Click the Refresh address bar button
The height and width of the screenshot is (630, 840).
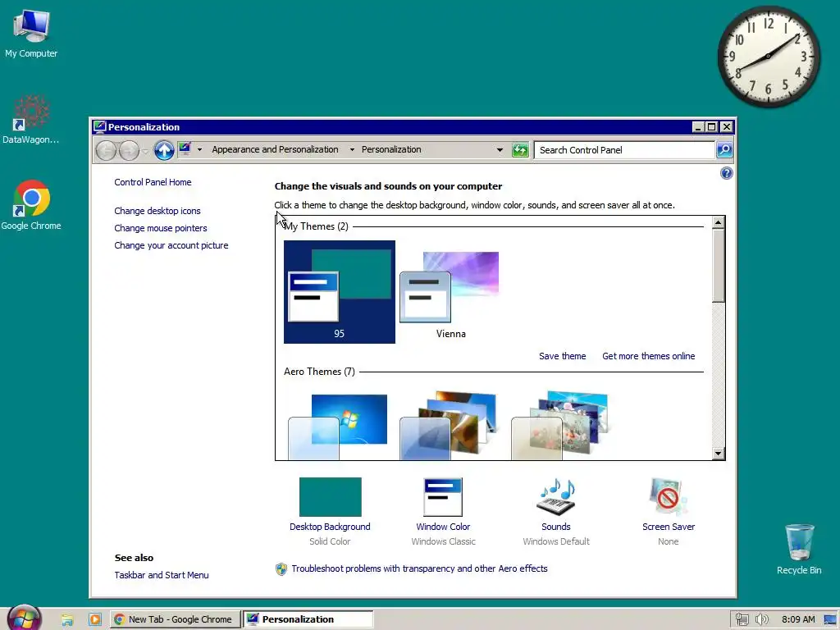click(519, 150)
